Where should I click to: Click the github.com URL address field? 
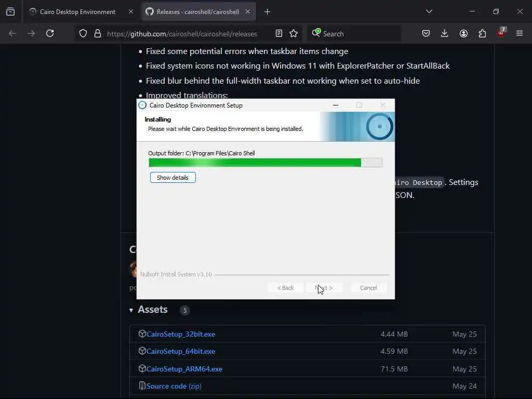pyautogui.click(x=182, y=34)
